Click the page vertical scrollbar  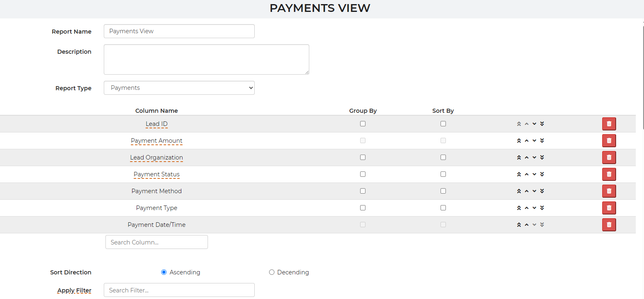click(x=643, y=78)
